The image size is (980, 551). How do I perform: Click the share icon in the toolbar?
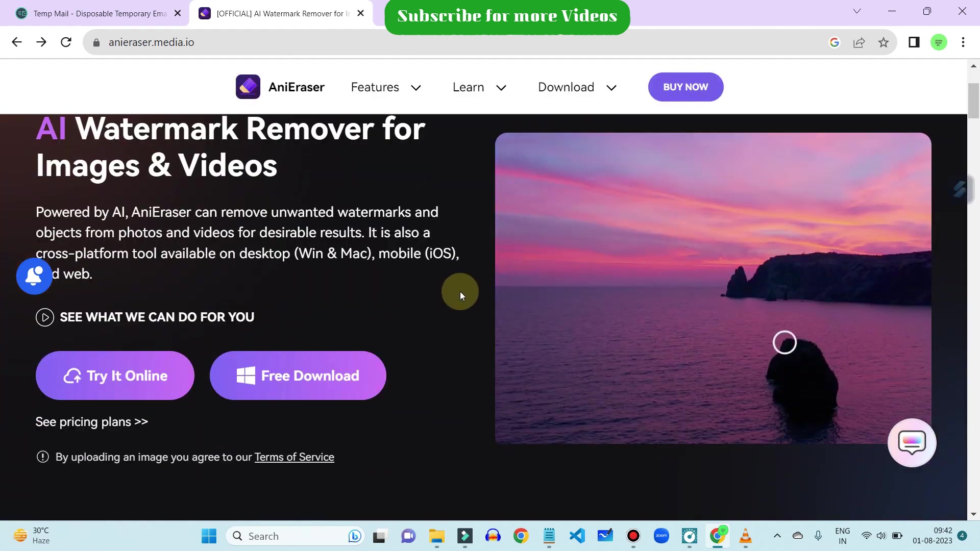point(859,42)
